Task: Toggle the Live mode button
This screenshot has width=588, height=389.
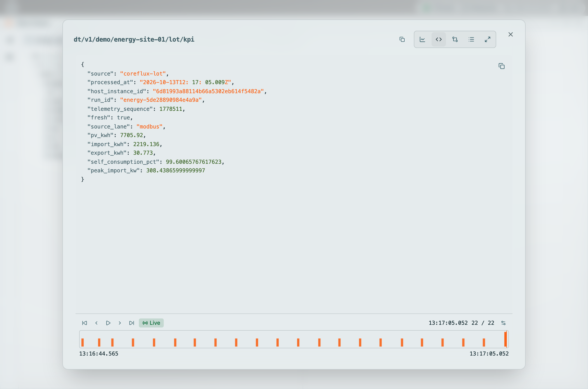Action: pos(151,323)
